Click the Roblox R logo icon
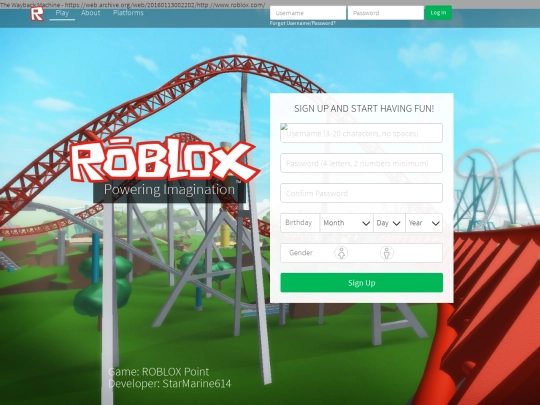 click(x=37, y=14)
